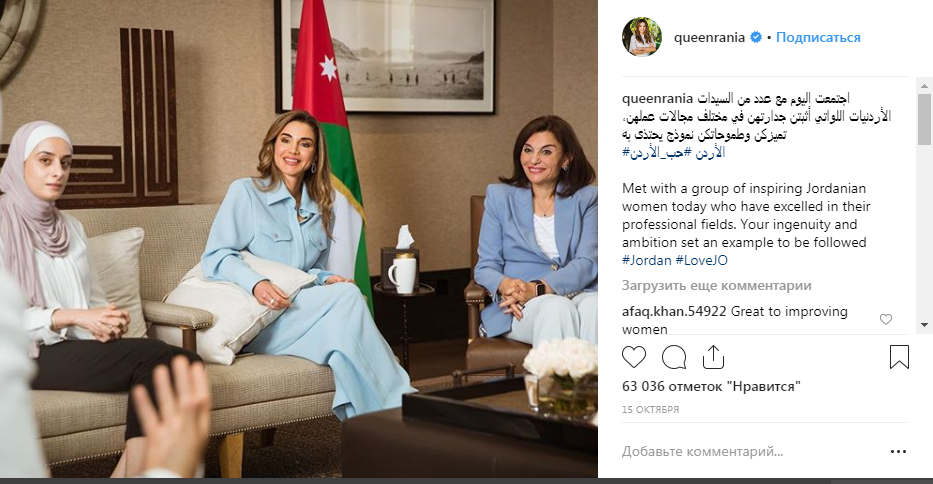Viewport: 933px width, 484px height.
Task: Follow via the Подписаться link
Action: [x=818, y=37]
